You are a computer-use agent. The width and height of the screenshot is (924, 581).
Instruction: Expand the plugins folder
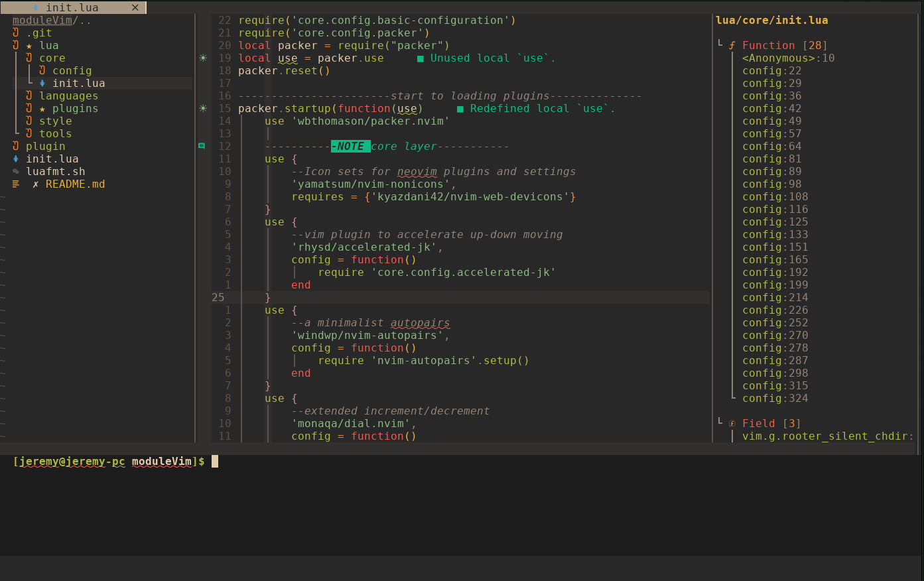click(76, 109)
